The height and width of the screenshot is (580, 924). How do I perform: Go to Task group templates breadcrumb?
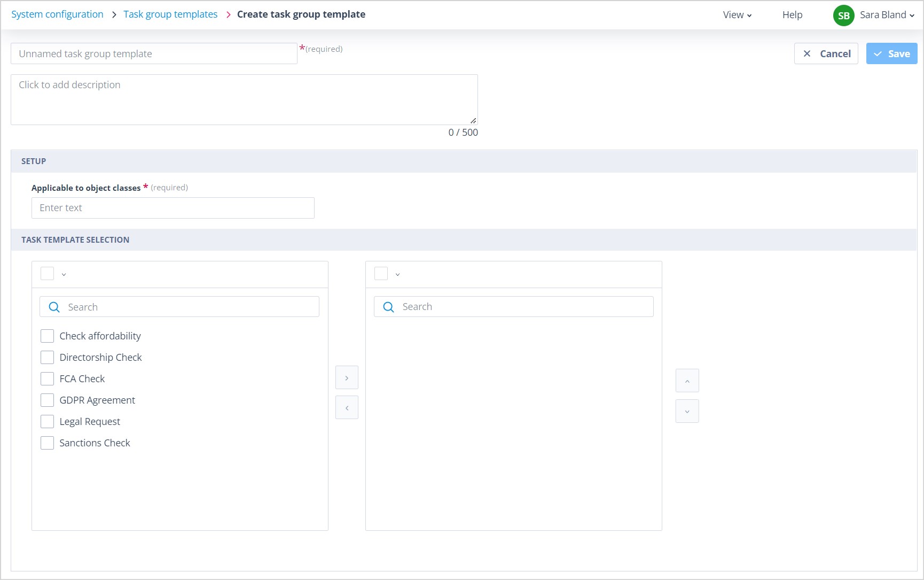(170, 14)
